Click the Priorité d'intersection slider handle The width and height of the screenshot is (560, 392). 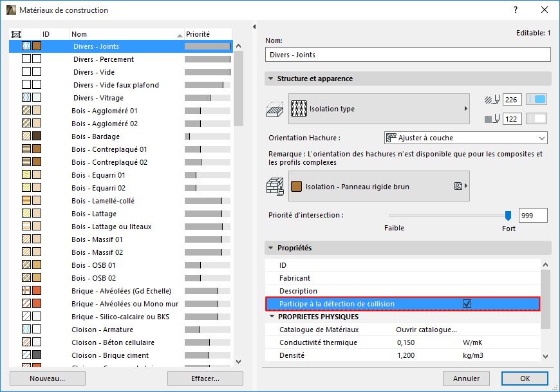tap(508, 215)
